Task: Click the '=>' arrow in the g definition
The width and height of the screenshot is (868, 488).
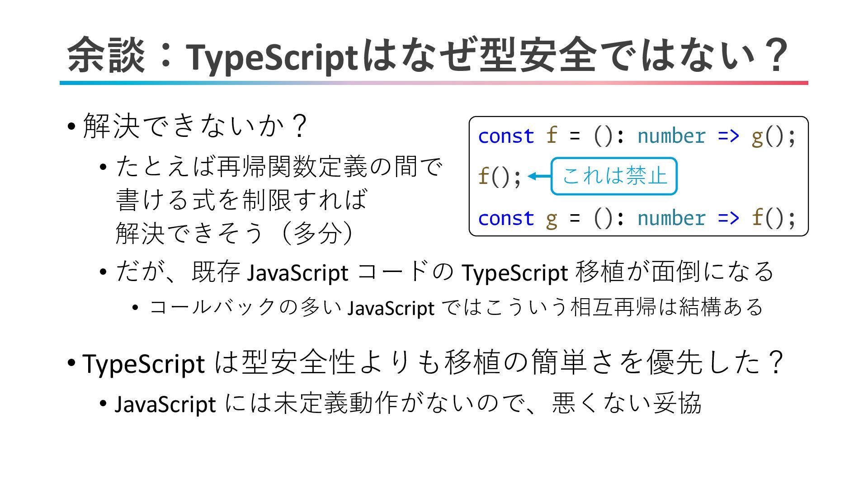Action: click(728, 218)
